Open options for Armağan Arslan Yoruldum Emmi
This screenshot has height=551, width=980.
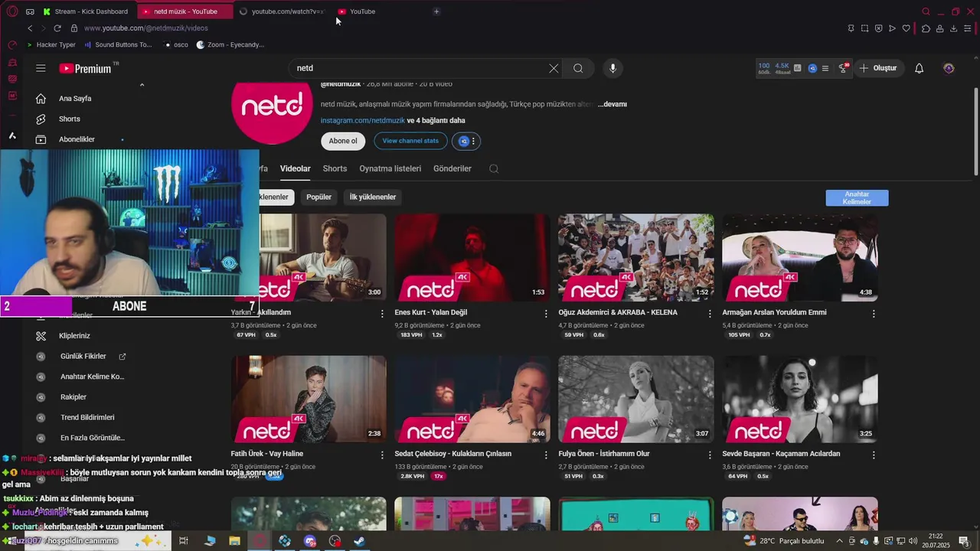[874, 313]
